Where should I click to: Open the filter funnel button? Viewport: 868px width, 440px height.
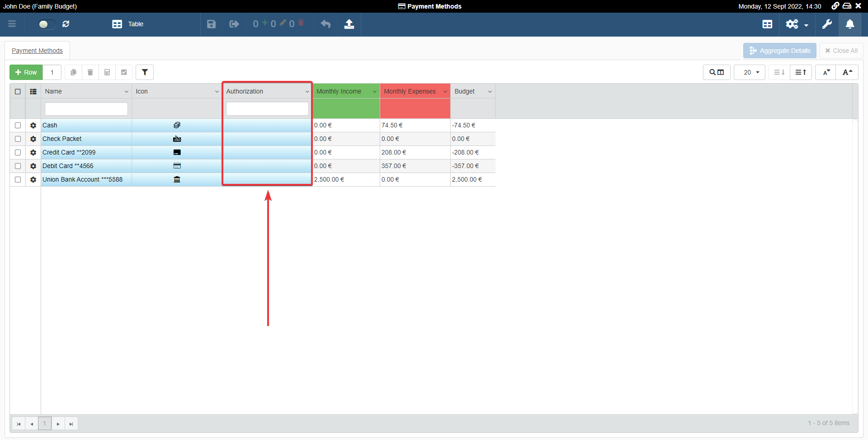[145, 72]
